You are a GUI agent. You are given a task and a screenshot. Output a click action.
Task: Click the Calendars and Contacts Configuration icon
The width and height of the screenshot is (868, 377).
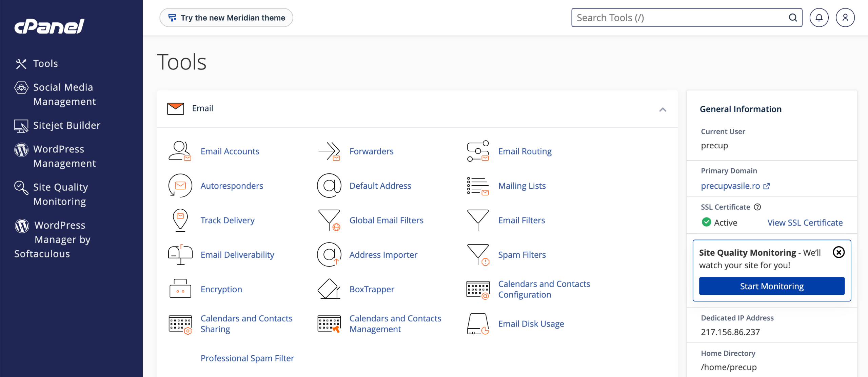pos(478,289)
